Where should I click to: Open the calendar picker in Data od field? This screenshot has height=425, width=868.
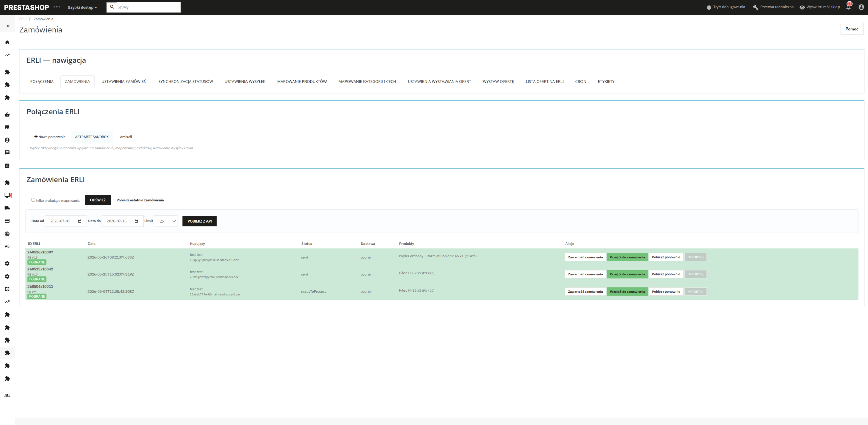tap(80, 221)
